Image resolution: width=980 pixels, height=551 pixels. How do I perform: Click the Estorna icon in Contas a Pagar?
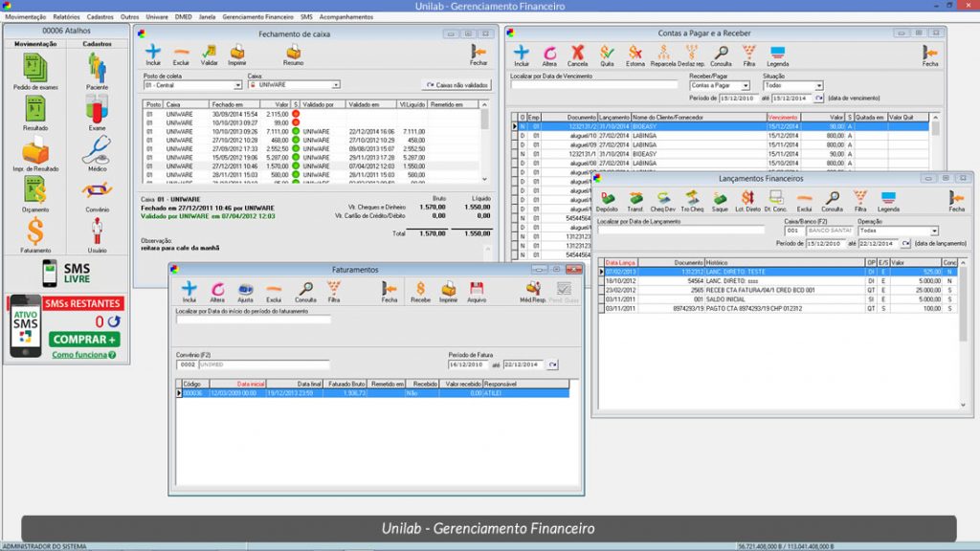tap(635, 53)
